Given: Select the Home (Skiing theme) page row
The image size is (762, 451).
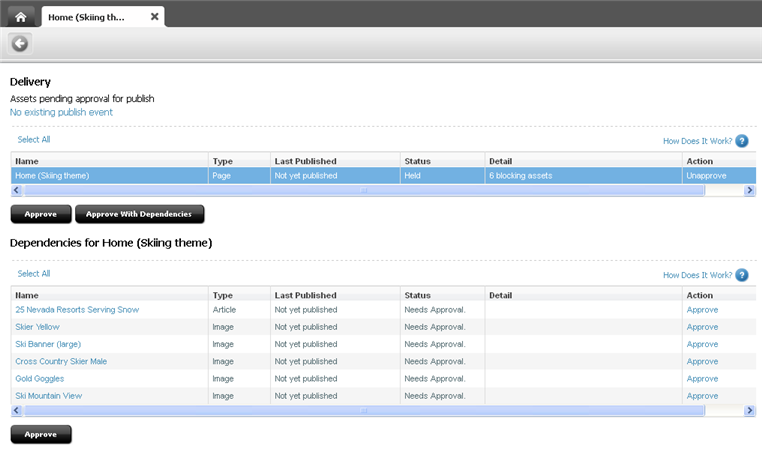Looking at the screenshot, I should [x=383, y=175].
